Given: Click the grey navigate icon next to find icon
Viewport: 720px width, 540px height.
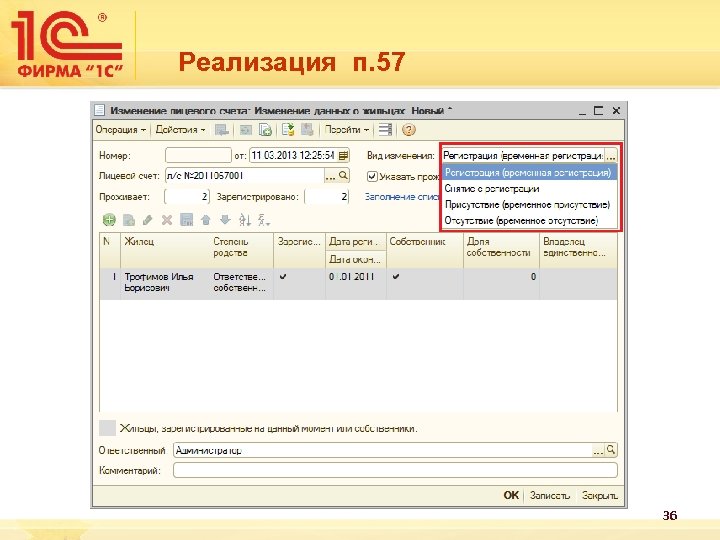Looking at the screenshot, I should [x=246, y=130].
